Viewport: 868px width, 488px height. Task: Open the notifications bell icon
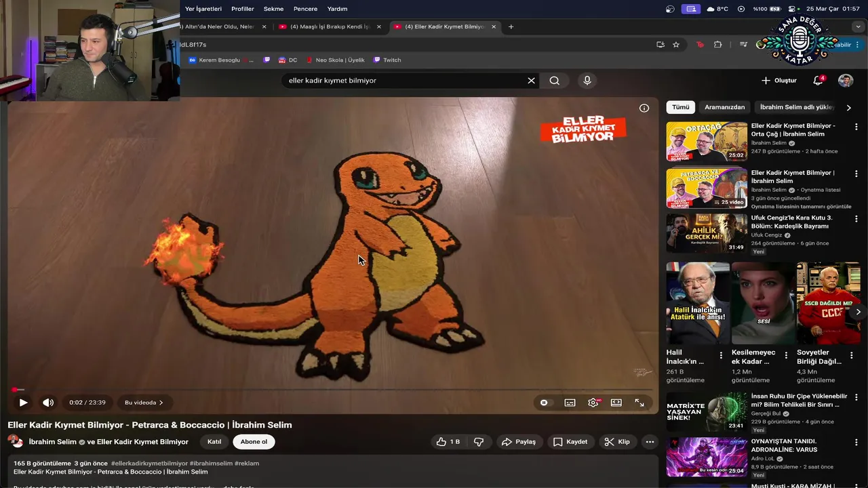click(818, 81)
